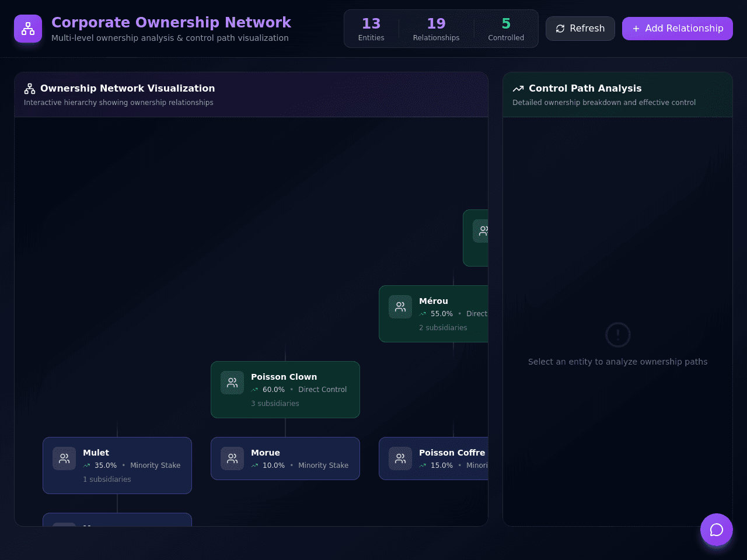Click 'Select an entity to analyze ownership paths'
The height and width of the screenshot is (560, 747).
[618, 362]
